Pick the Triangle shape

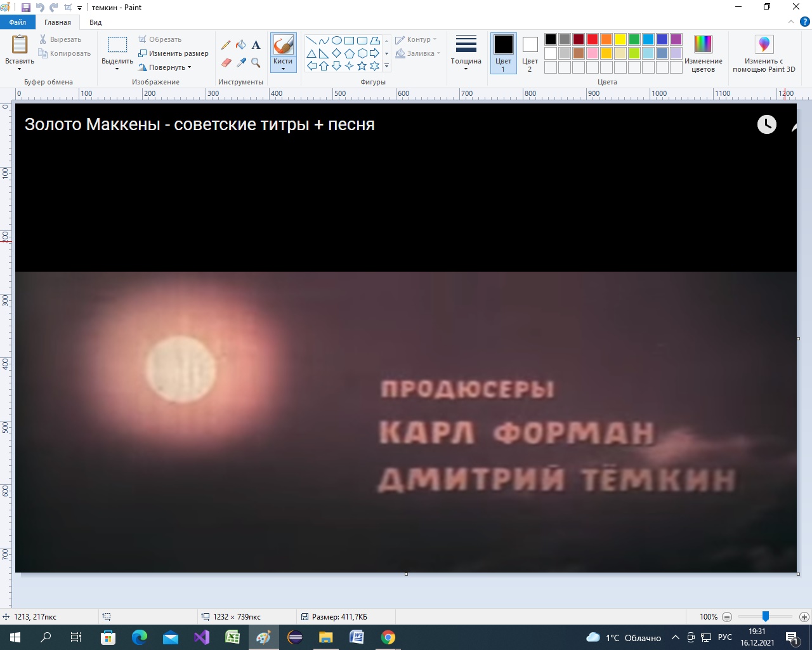click(311, 53)
